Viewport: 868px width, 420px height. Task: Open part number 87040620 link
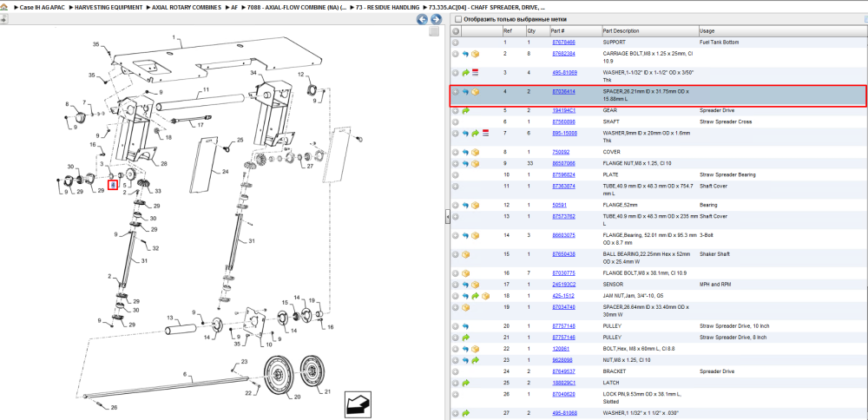(563, 394)
